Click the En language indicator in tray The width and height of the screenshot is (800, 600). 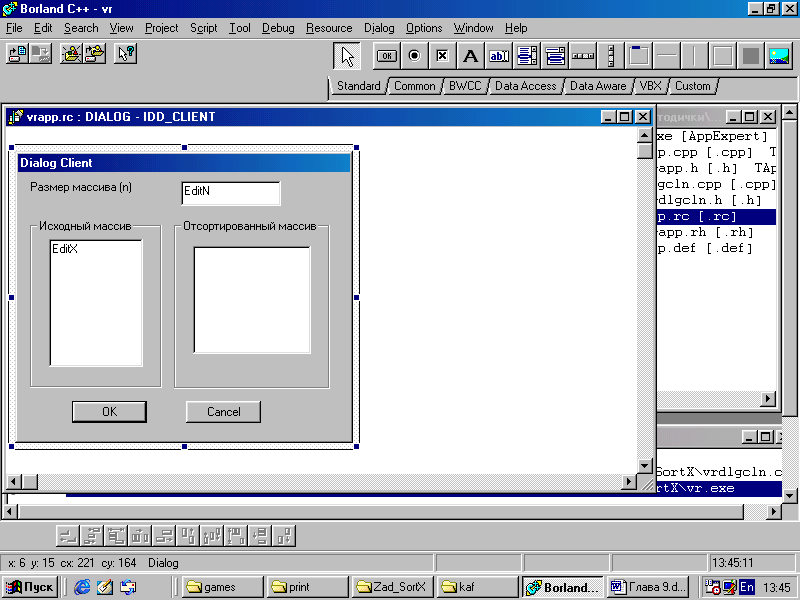tap(747, 587)
